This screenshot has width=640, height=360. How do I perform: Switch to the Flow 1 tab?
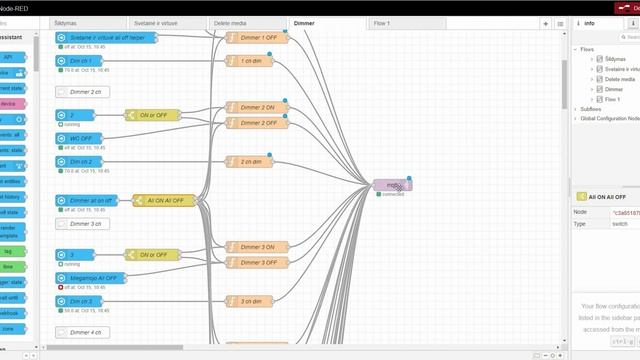click(x=407, y=23)
